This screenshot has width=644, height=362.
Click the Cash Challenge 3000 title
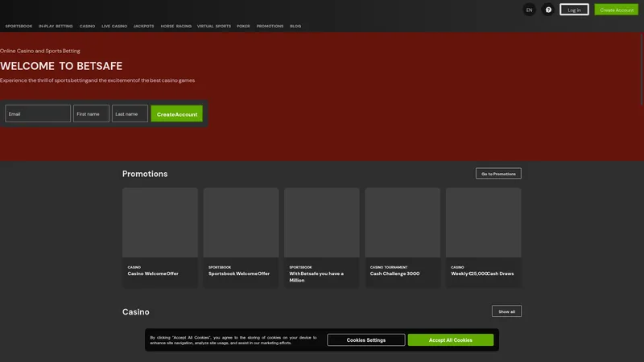pos(394,274)
